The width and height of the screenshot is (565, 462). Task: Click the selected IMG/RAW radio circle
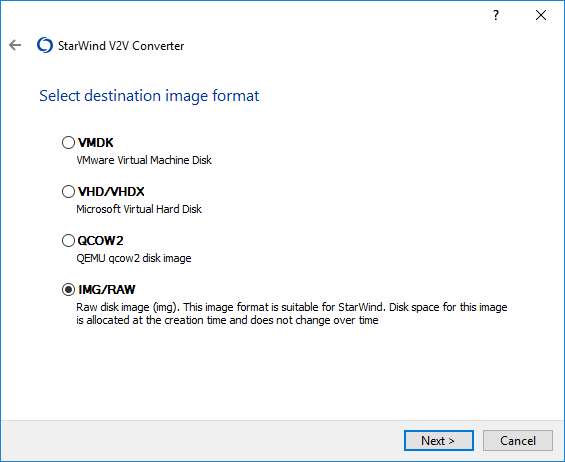click(x=68, y=290)
